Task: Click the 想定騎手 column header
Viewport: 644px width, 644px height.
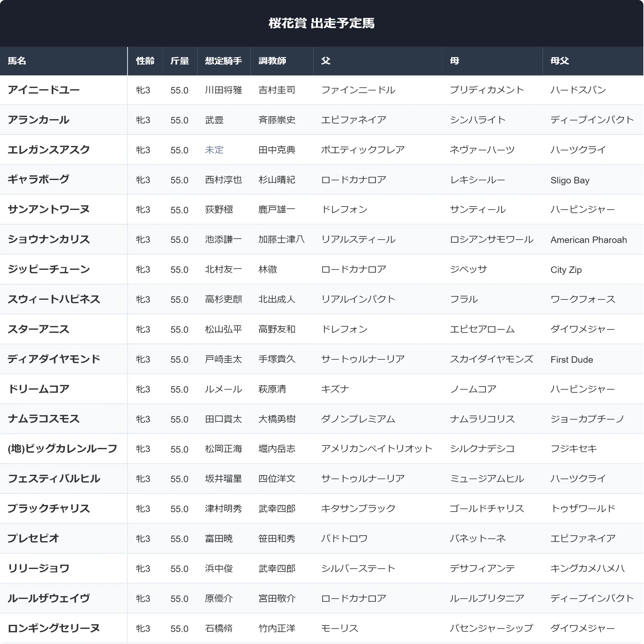Action: point(224,61)
